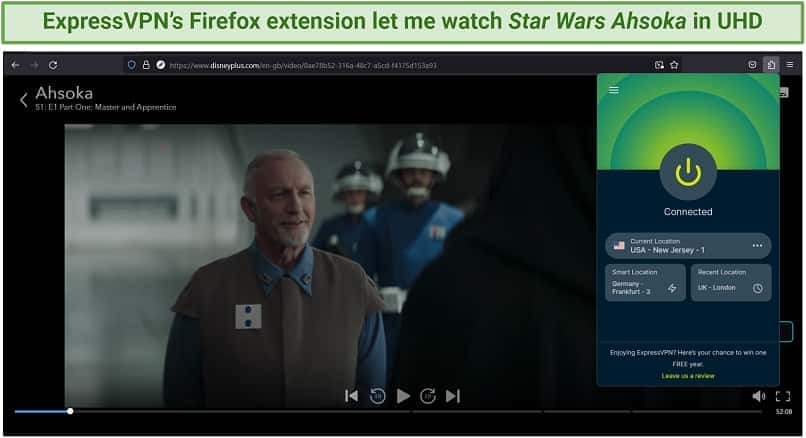Play the Ahsoka video

403,396
